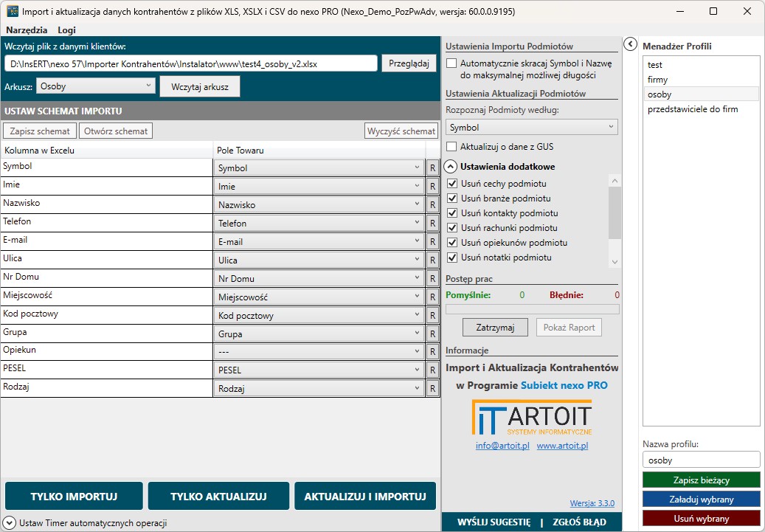Click the Przeglądaj button
The width and height of the screenshot is (765, 532).
point(409,63)
